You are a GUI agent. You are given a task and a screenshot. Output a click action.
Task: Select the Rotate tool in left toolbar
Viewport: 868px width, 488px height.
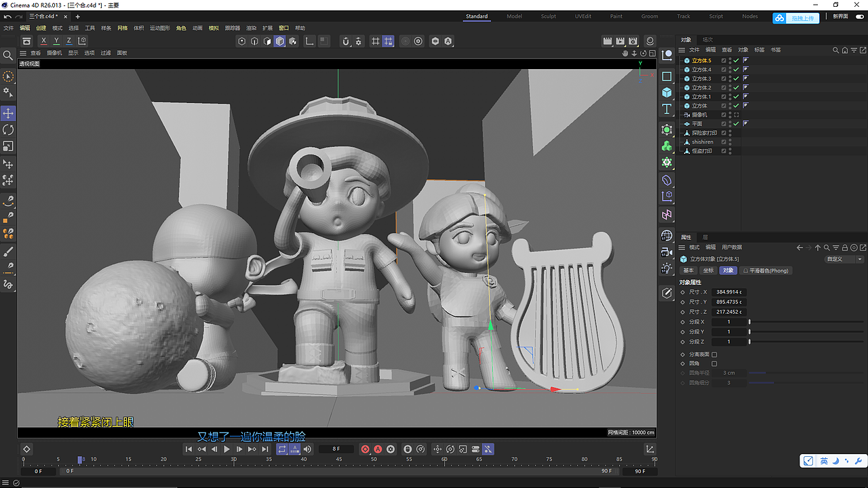tap(8, 129)
